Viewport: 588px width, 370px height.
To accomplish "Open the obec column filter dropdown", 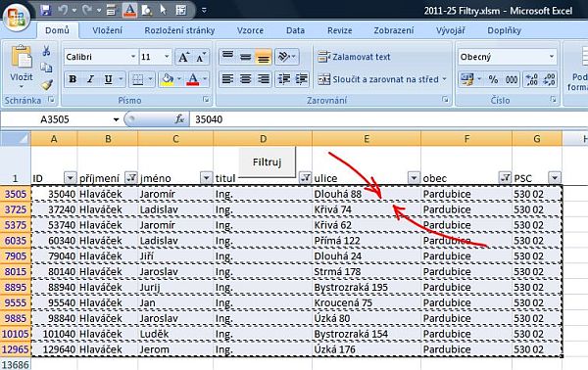I will tap(505, 178).
